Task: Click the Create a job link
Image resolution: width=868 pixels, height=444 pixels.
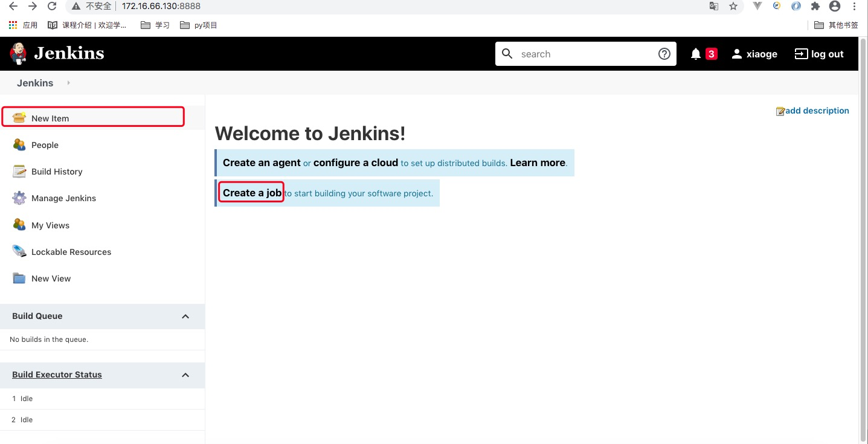Action: click(x=252, y=193)
